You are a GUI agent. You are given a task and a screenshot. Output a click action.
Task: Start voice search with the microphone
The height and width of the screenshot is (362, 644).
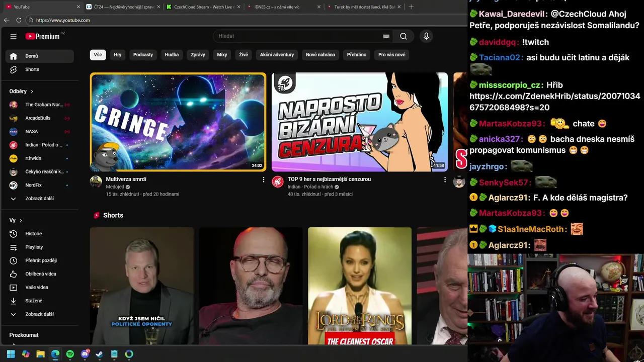(x=426, y=36)
